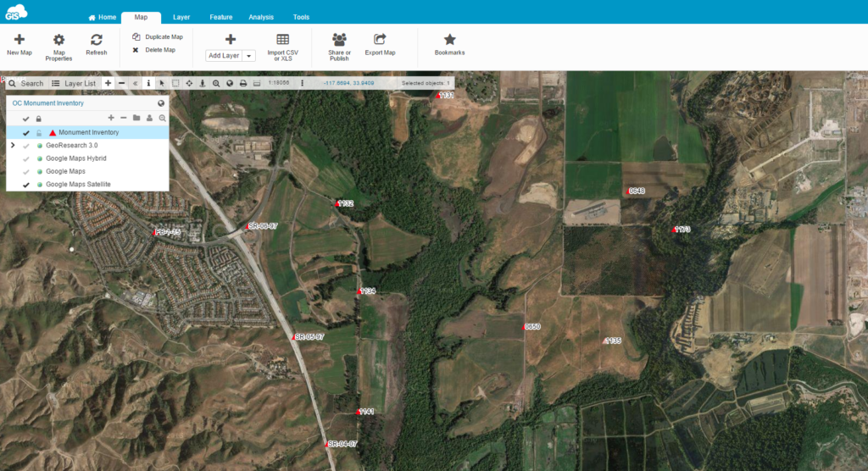
Task: Click Delete Map
Action: tap(154, 50)
